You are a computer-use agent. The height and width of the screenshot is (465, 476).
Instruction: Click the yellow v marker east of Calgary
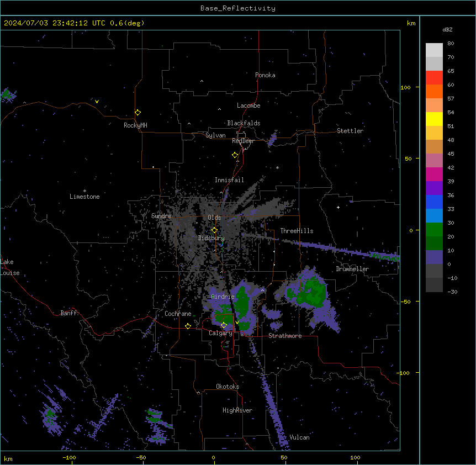[237, 322]
